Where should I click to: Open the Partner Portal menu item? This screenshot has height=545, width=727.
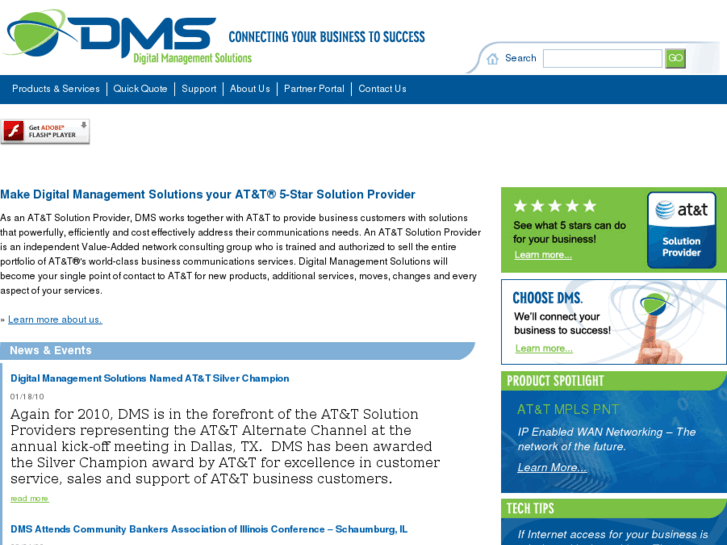[x=314, y=89]
